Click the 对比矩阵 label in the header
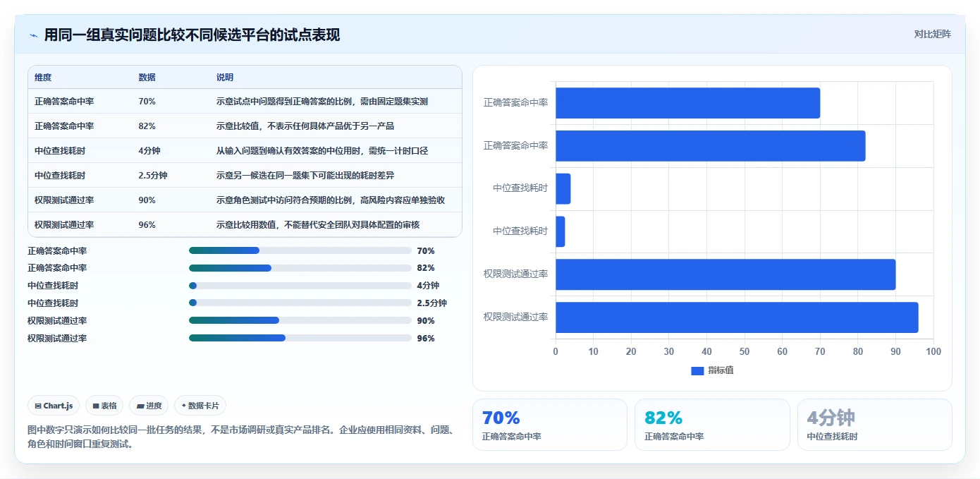980x479 pixels. click(932, 34)
